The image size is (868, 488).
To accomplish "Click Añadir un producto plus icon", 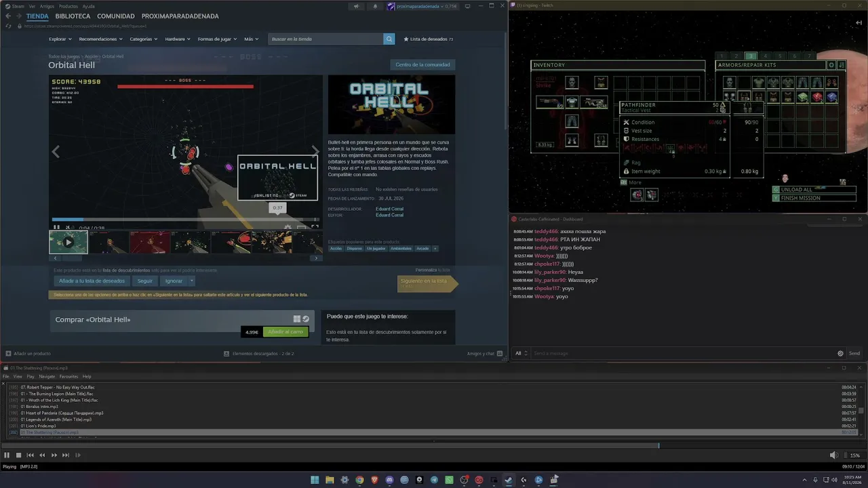I will 8,353.
